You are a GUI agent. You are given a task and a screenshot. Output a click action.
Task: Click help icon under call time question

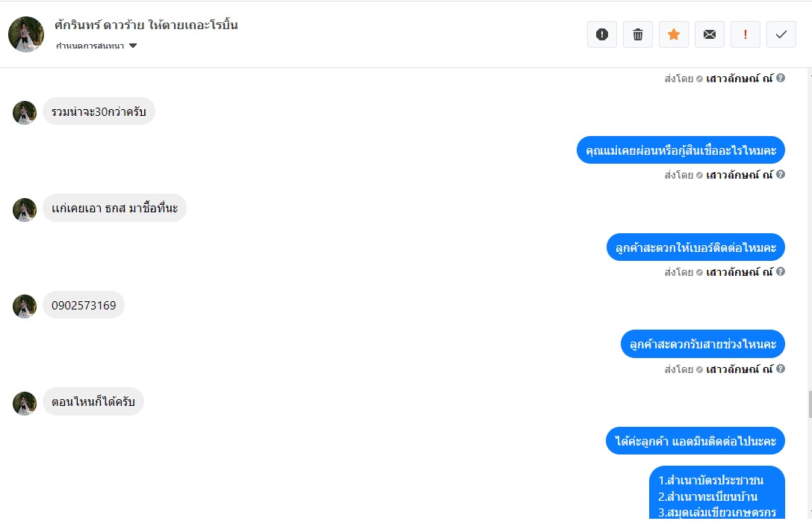click(x=781, y=368)
